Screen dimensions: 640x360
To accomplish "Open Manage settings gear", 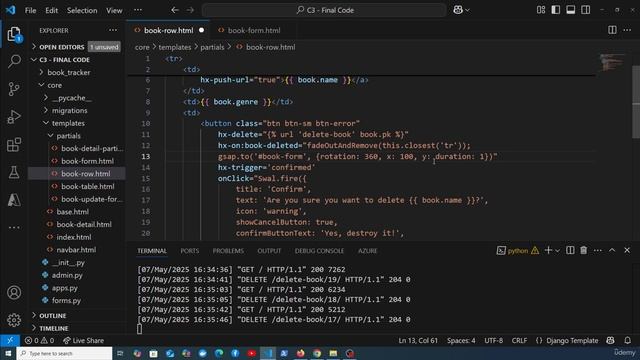I will tap(14, 320).
